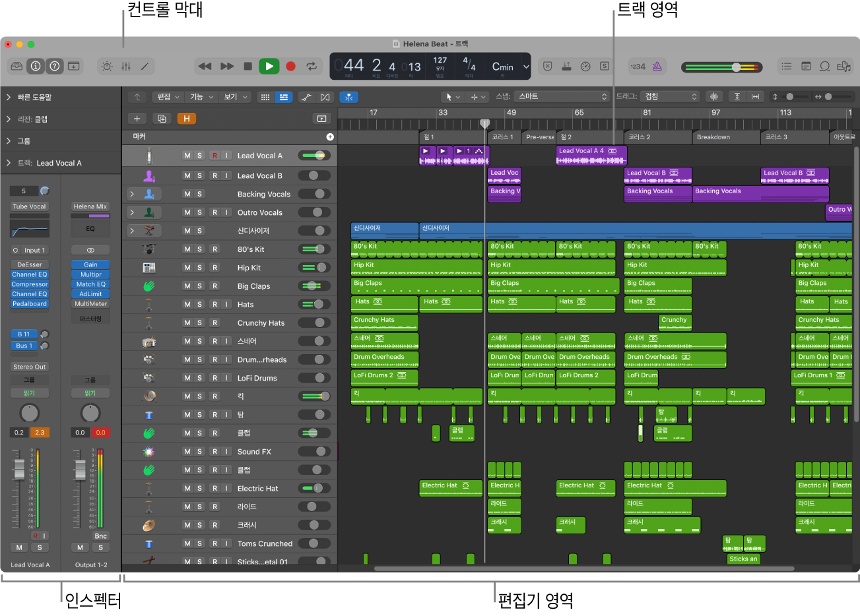Toggle the Replace mode icon
The height and width of the screenshot is (616, 860).
pos(547,66)
